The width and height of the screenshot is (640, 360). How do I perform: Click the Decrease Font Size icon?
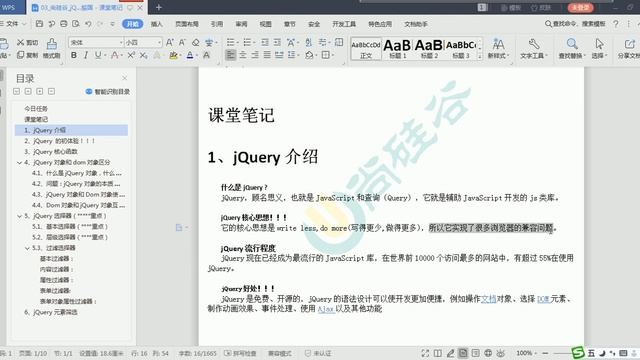(x=182, y=42)
